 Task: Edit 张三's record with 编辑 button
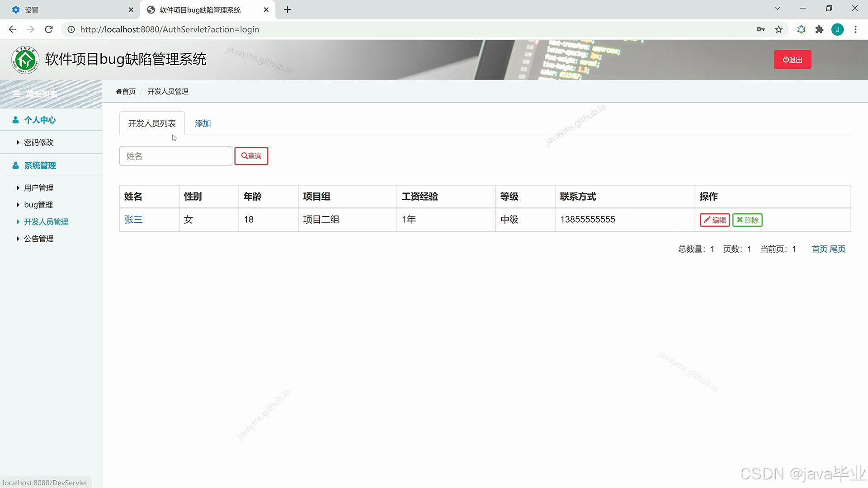coord(715,220)
